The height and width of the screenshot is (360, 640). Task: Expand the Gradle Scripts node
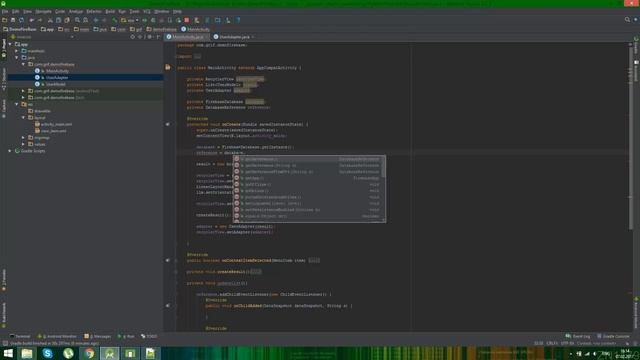[x=10, y=151]
